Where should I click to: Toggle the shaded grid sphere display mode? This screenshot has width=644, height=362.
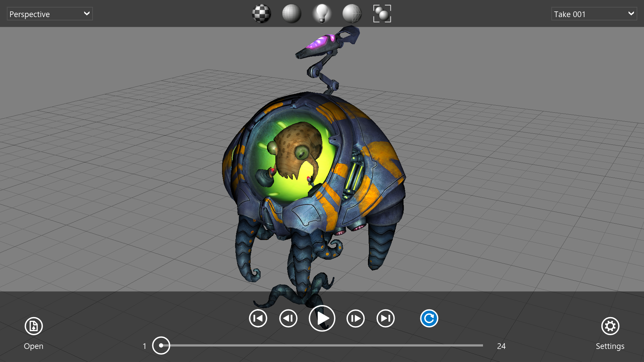(291, 14)
